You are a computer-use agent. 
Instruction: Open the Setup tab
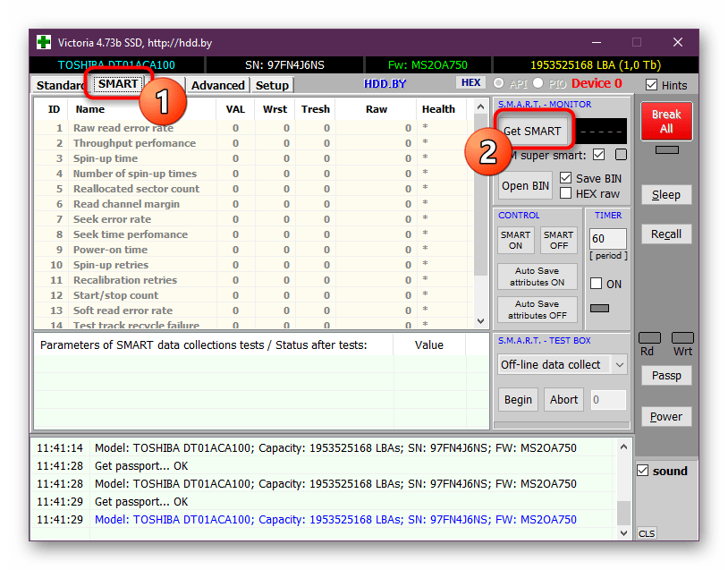[272, 85]
